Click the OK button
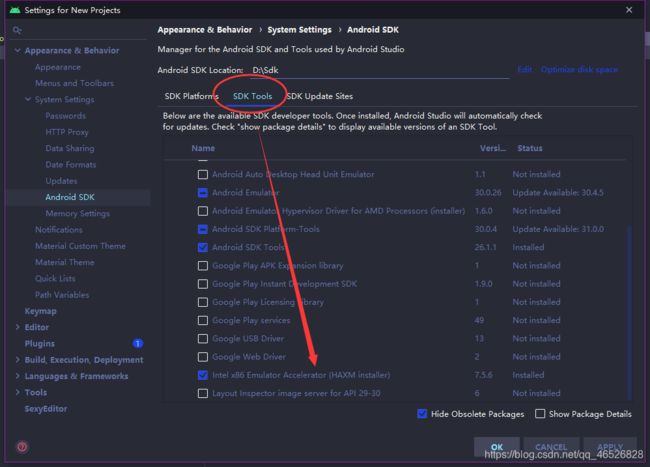 point(497,447)
